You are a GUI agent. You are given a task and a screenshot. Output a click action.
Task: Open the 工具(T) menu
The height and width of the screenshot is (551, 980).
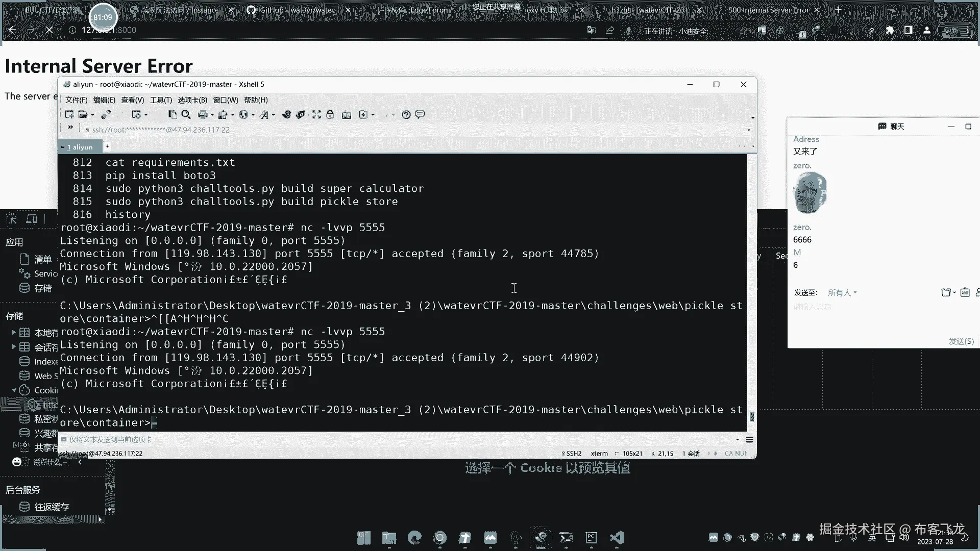161,100
